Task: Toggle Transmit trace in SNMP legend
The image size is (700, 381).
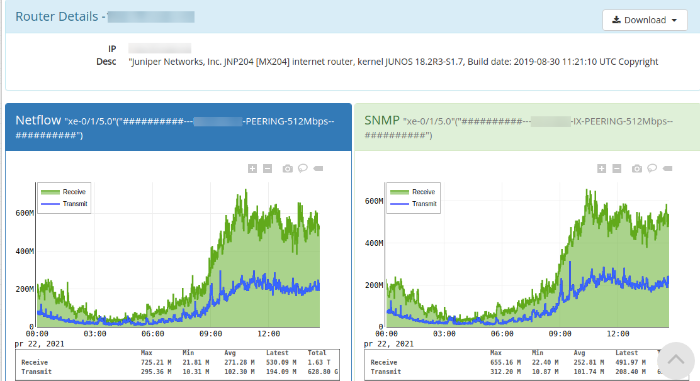Action: coord(413,204)
